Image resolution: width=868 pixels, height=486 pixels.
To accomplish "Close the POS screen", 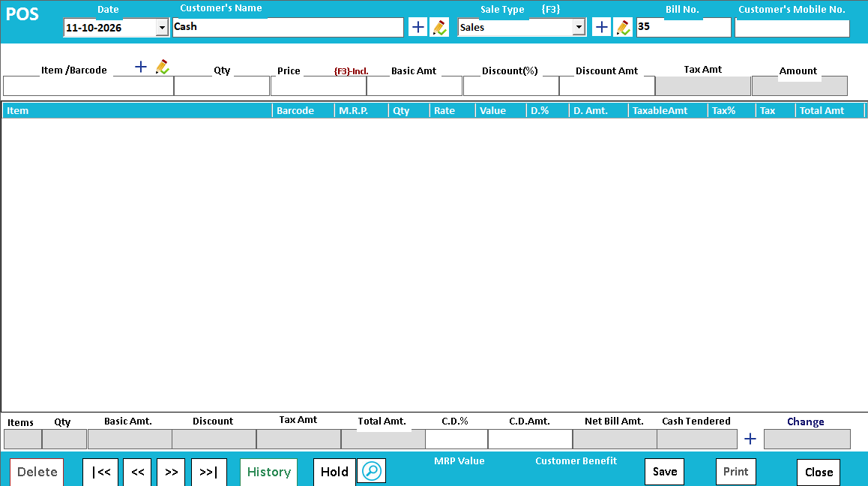I will [x=819, y=472].
